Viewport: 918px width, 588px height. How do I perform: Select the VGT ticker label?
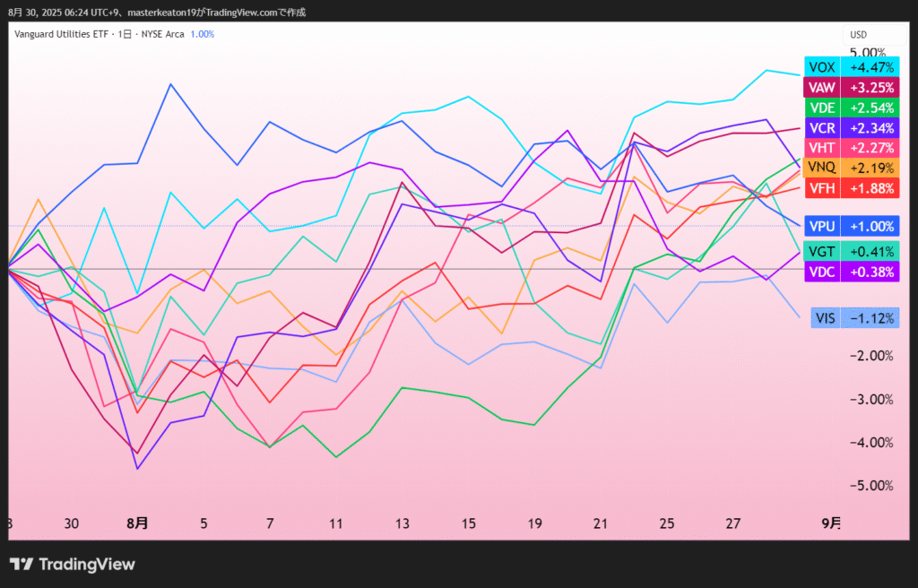822,252
